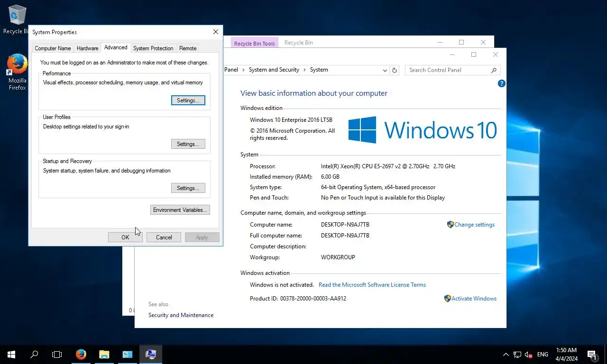Maximize the Recycle Bin window
The image size is (607, 364).
(x=461, y=42)
